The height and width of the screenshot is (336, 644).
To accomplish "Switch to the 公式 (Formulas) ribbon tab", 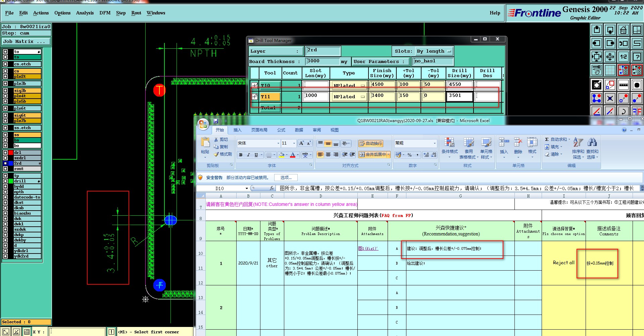I will [x=281, y=130].
